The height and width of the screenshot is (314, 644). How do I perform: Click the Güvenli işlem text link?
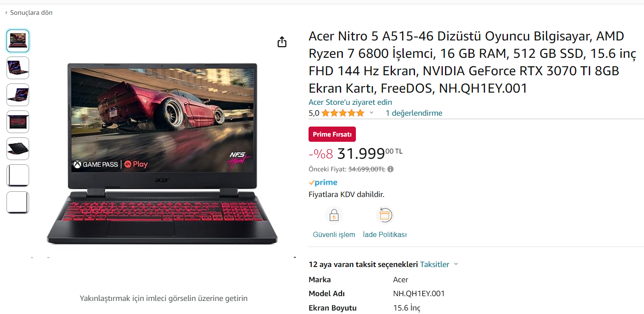click(x=334, y=234)
